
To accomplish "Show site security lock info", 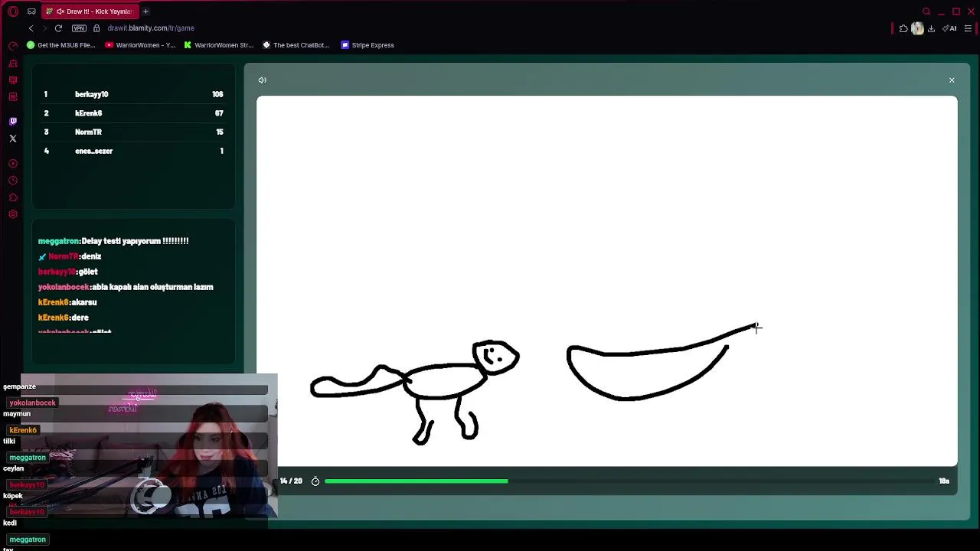I will [x=96, y=28].
